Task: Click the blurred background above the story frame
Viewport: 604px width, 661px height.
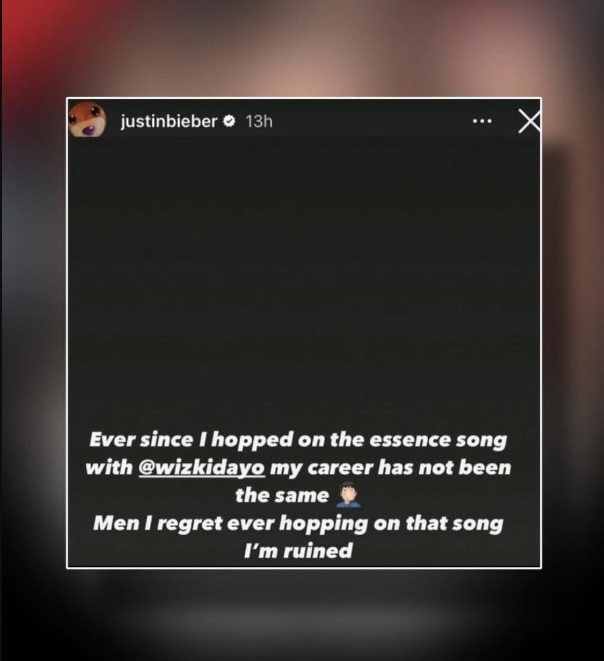Action: click(x=302, y=47)
